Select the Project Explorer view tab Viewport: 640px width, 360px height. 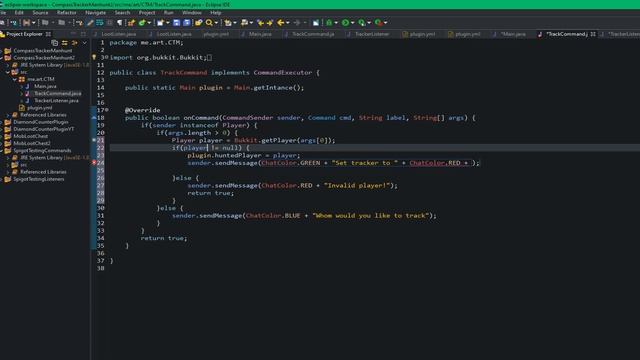click(25, 34)
